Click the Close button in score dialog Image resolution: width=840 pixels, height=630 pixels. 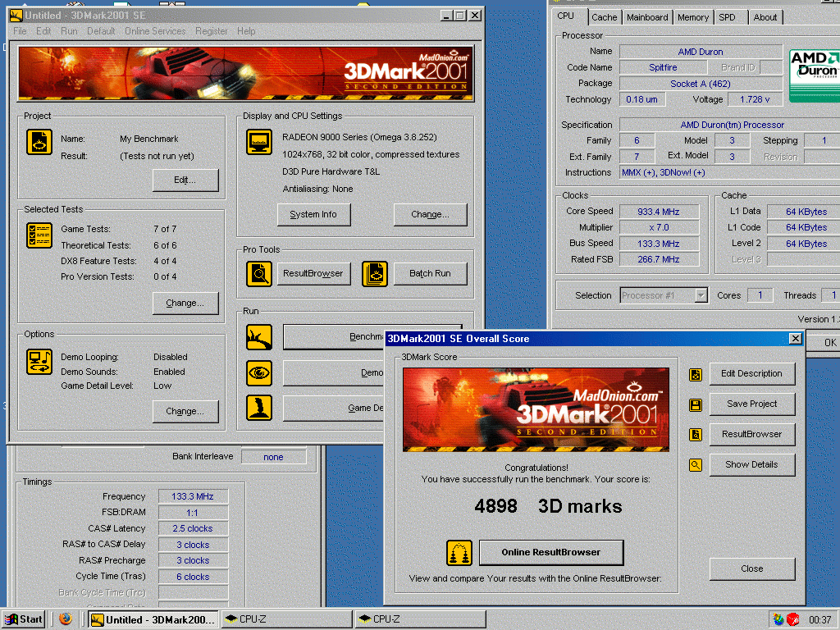point(751,569)
